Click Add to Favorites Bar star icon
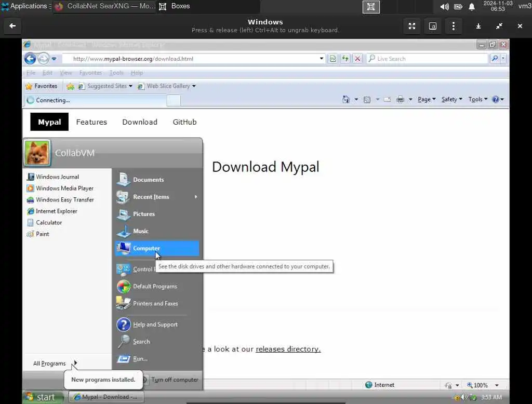 [x=70, y=86]
